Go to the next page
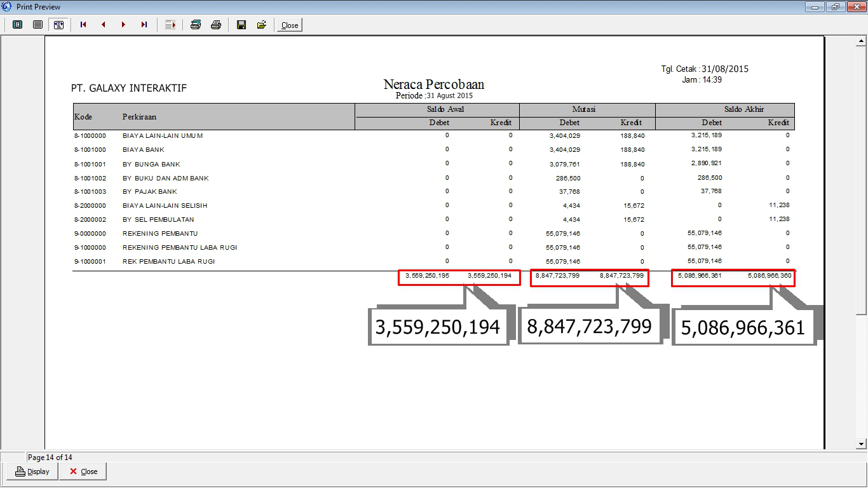This screenshot has width=868, height=488. click(123, 25)
